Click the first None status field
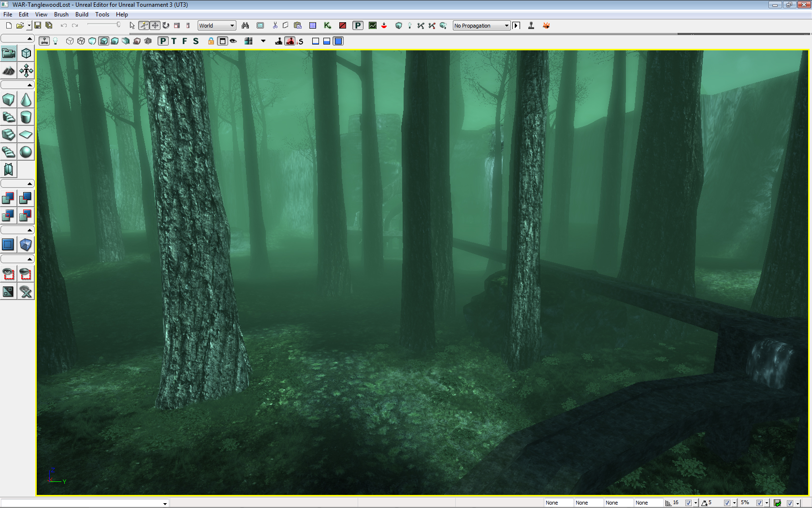The height and width of the screenshot is (508, 812). [x=558, y=503]
